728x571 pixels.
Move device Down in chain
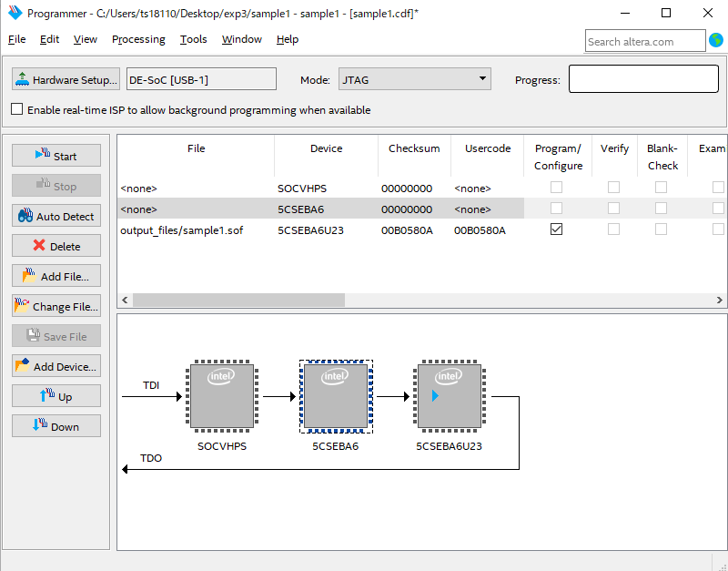(x=56, y=426)
